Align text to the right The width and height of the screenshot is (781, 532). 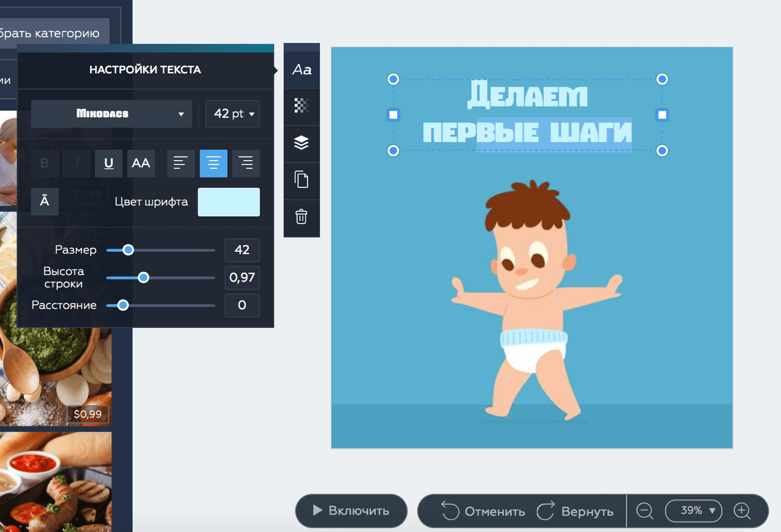(246, 163)
